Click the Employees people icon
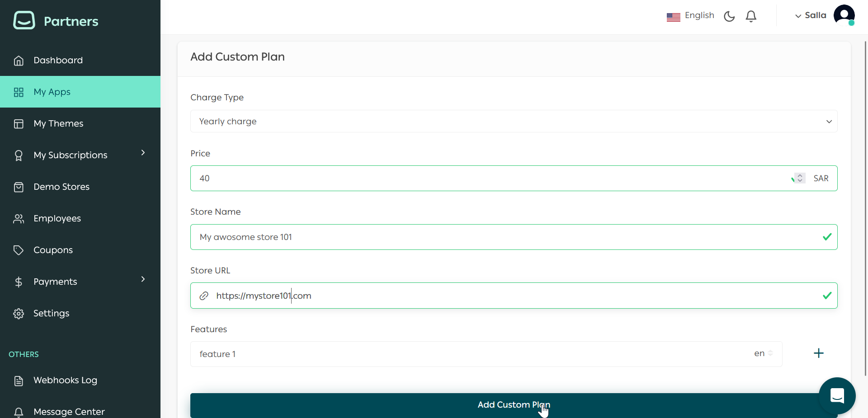Image resolution: width=868 pixels, height=418 pixels. (x=19, y=218)
